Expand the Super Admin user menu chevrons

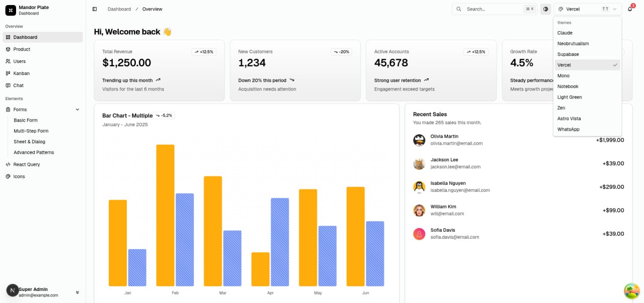point(77,292)
